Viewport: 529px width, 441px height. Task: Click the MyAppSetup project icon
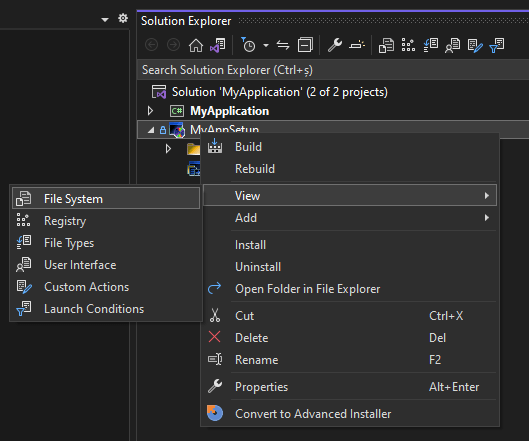click(x=177, y=130)
